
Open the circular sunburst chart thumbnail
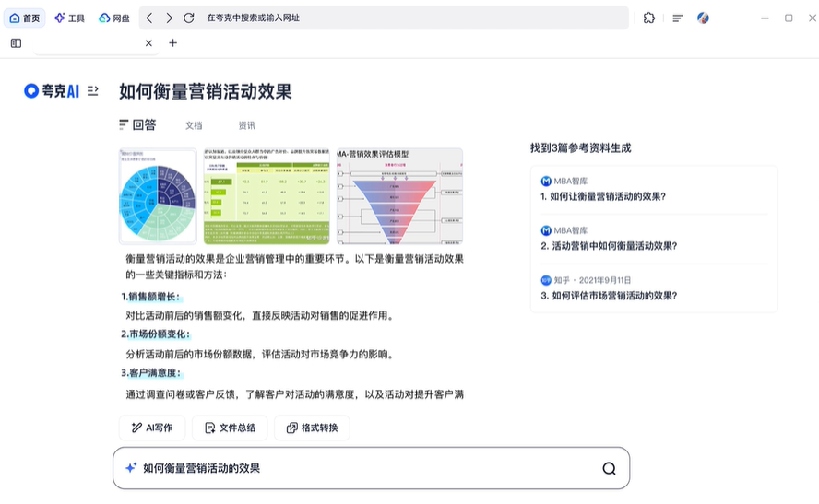159,196
